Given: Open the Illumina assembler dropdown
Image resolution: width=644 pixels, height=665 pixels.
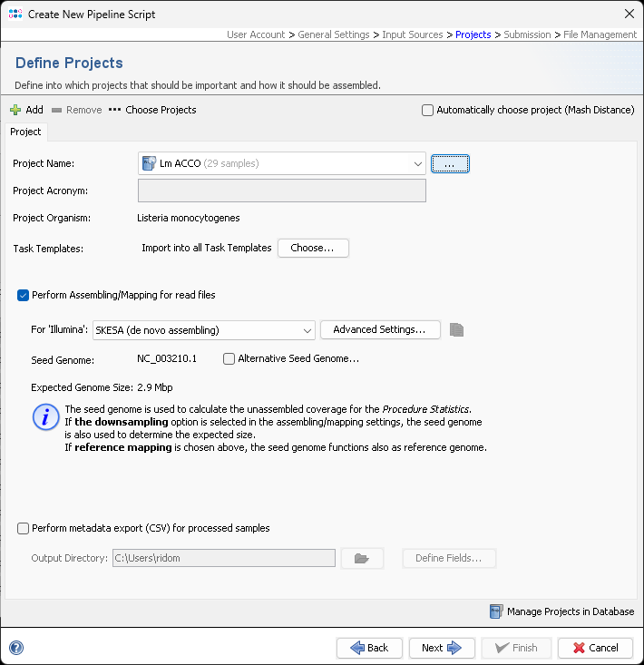Looking at the screenshot, I should point(307,329).
